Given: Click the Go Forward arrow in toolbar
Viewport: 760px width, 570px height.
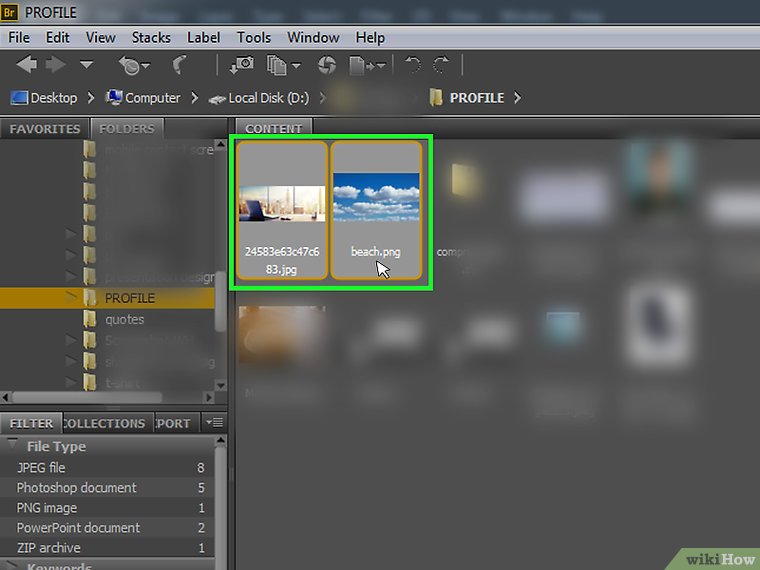Looking at the screenshot, I should click(x=55, y=65).
